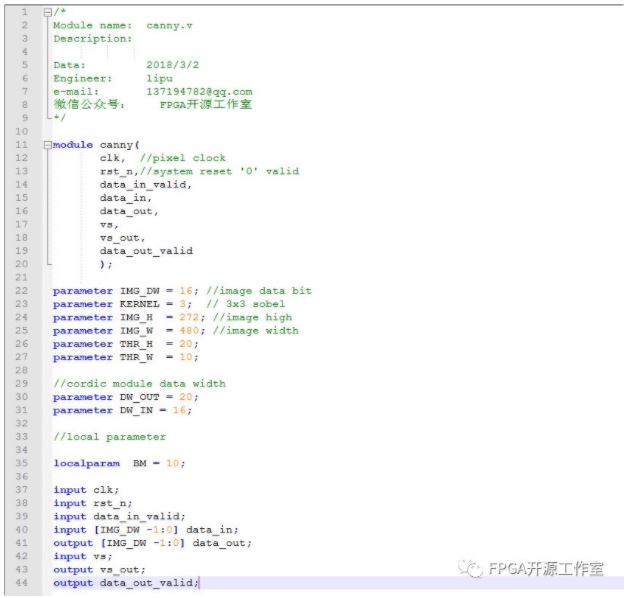
Task: Click line number 22 in the gutter
Action: click(x=22, y=291)
